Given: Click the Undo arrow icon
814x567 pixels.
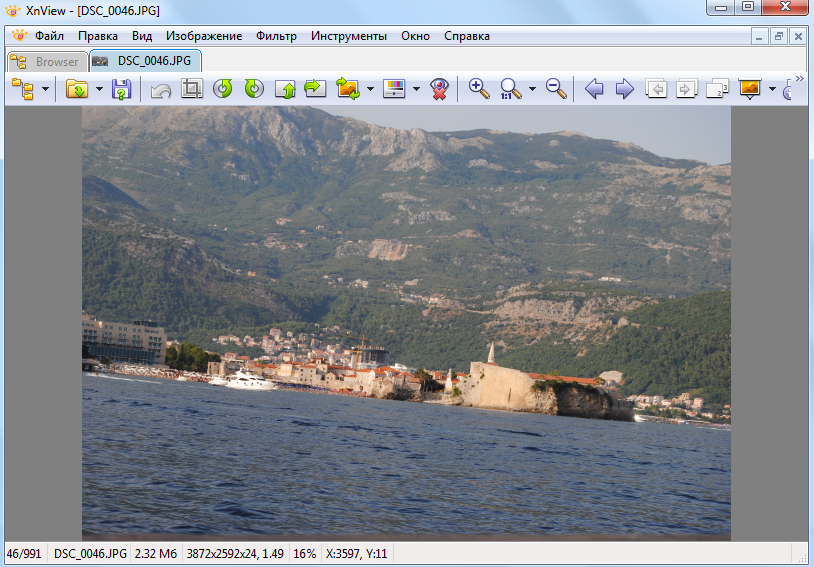Looking at the screenshot, I should point(161,90).
